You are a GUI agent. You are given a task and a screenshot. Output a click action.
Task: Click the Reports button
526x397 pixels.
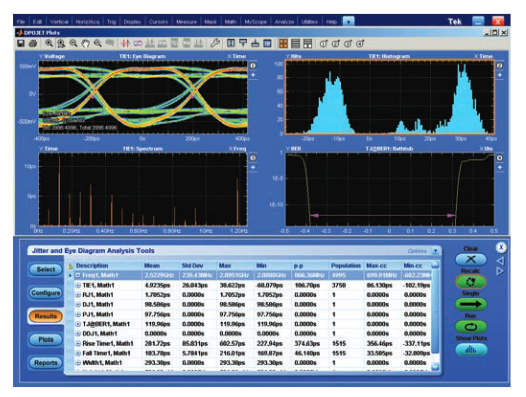click(46, 363)
